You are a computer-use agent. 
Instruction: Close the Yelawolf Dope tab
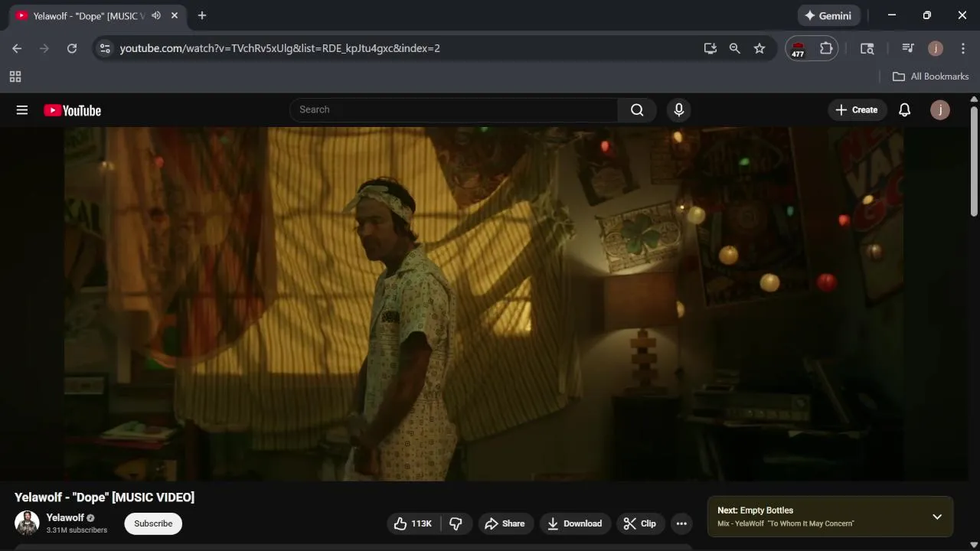point(175,15)
